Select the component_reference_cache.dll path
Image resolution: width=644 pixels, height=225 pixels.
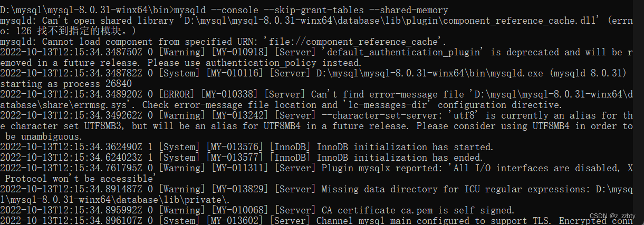(389, 21)
